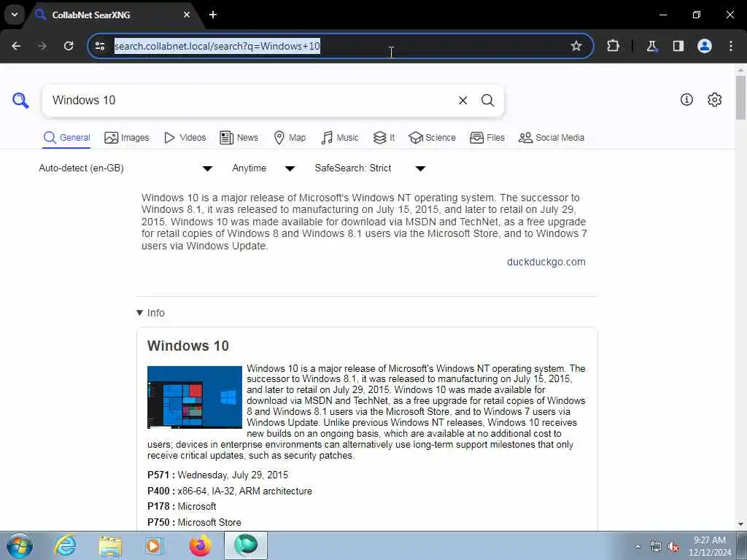Open the Auto-detect language dropdown
747x560 pixels.
(x=125, y=168)
